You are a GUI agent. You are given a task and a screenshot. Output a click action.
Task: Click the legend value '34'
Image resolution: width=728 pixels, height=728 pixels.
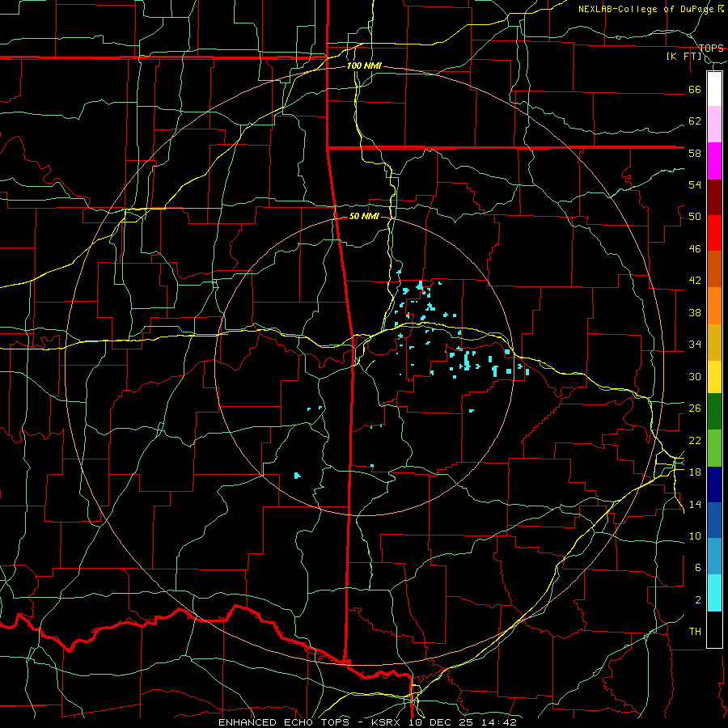(695, 345)
